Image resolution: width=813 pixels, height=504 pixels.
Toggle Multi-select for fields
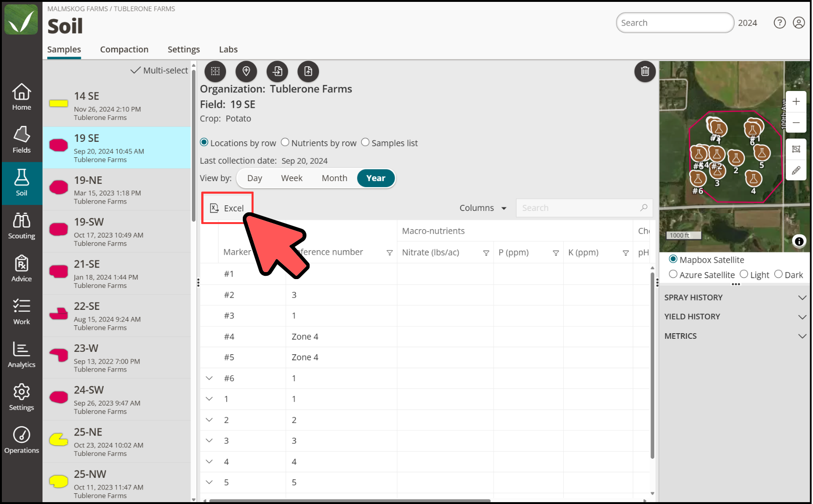[x=159, y=70]
